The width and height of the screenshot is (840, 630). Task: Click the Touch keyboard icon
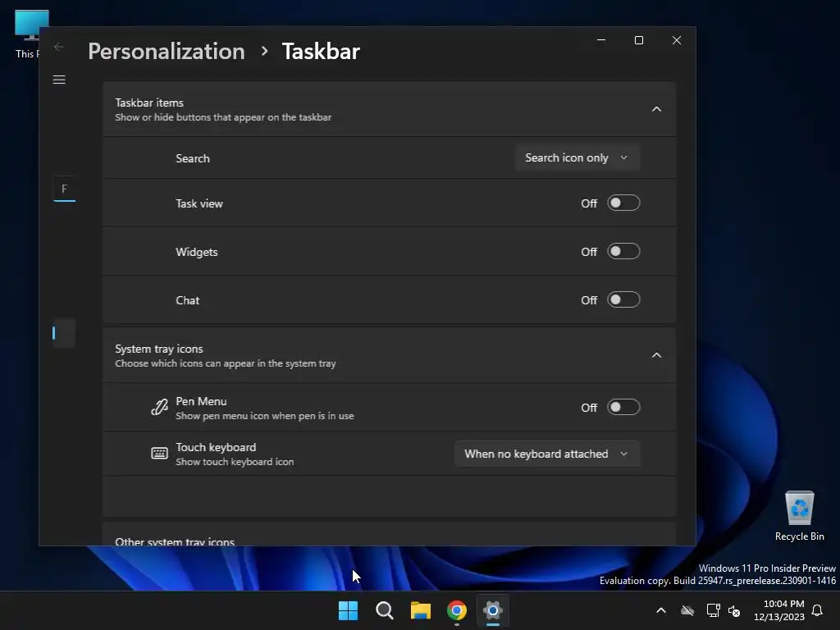159,454
